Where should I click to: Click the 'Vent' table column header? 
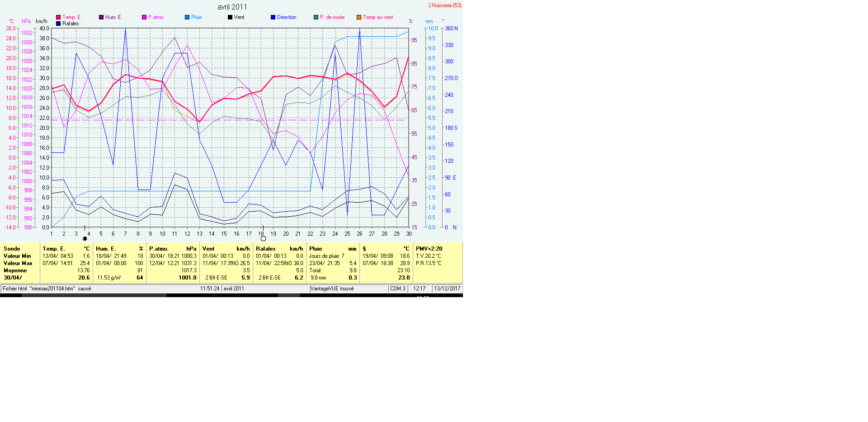pyautogui.click(x=208, y=249)
